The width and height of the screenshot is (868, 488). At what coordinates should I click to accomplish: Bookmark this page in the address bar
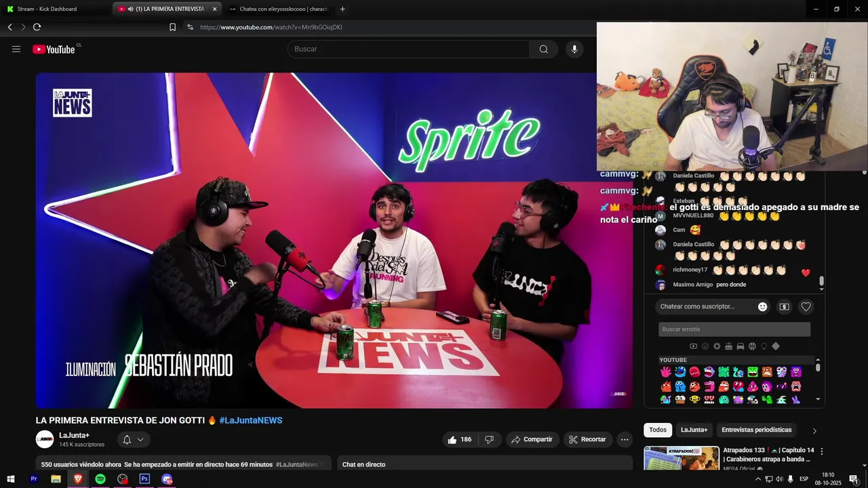coord(172,27)
